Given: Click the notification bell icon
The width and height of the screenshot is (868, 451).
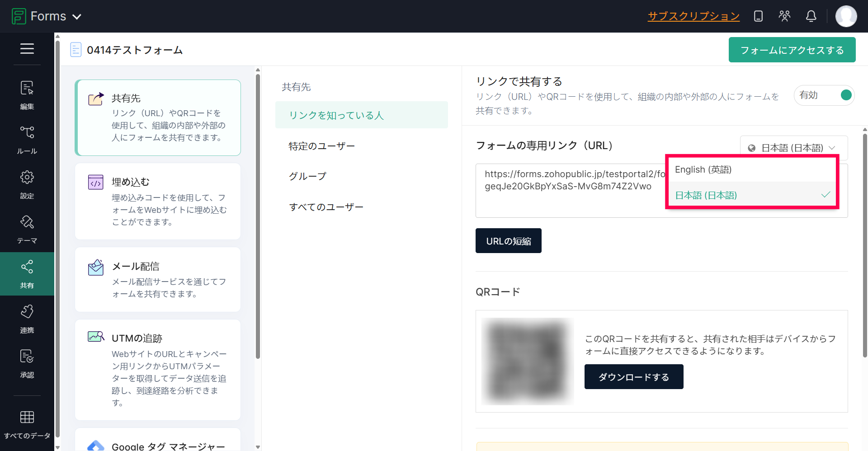Looking at the screenshot, I should tap(811, 16).
